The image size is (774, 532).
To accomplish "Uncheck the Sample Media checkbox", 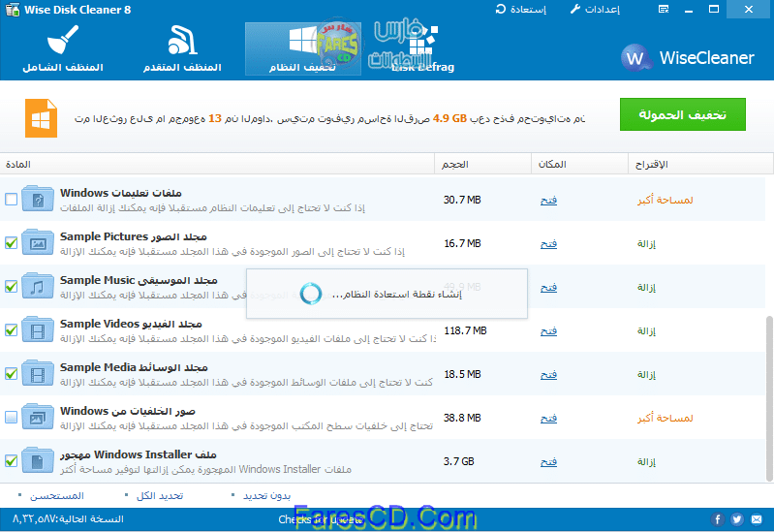I will click(x=11, y=373).
